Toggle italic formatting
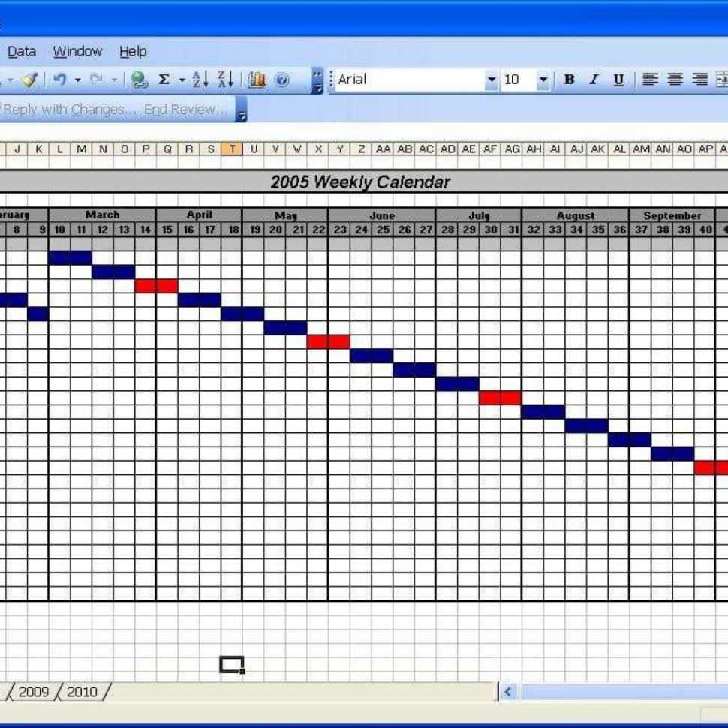 (x=592, y=79)
